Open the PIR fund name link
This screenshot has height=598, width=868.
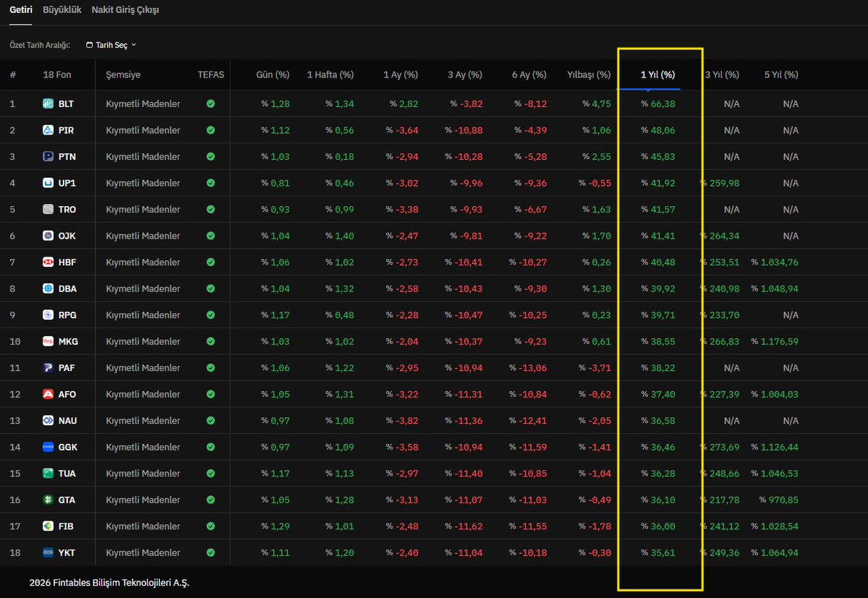66,130
